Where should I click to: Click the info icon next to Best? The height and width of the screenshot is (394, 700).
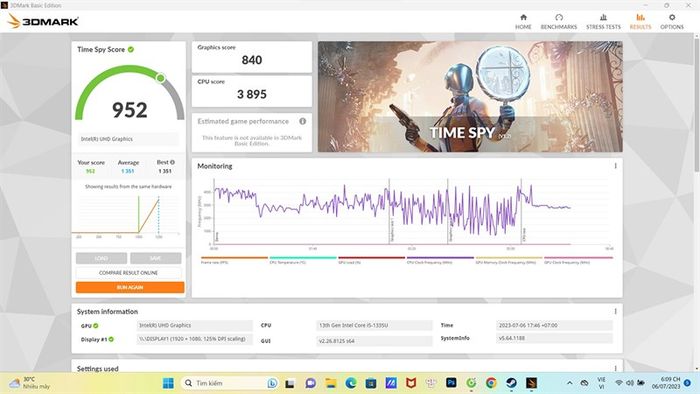click(x=172, y=162)
